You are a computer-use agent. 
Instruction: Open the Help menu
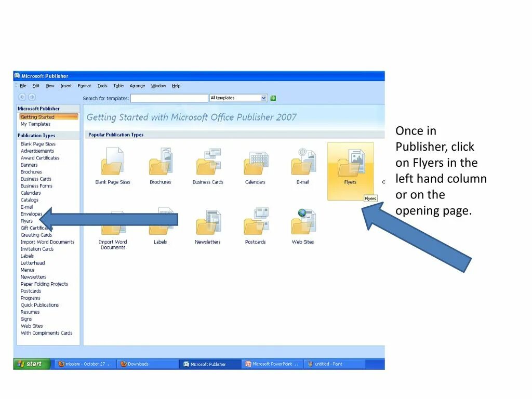[x=176, y=86]
